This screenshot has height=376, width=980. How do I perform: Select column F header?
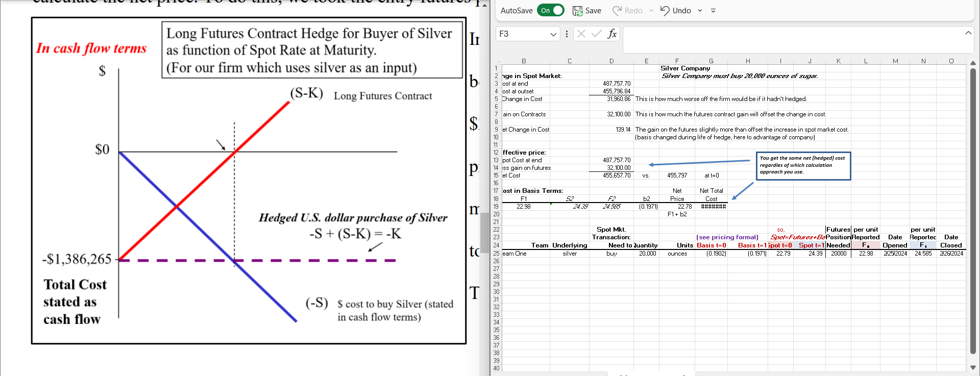[x=677, y=61]
